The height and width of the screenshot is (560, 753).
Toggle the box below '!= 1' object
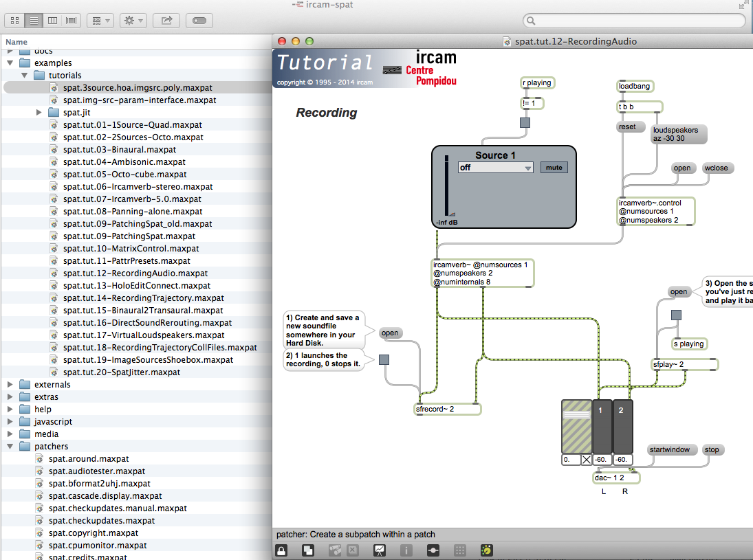(525, 122)
